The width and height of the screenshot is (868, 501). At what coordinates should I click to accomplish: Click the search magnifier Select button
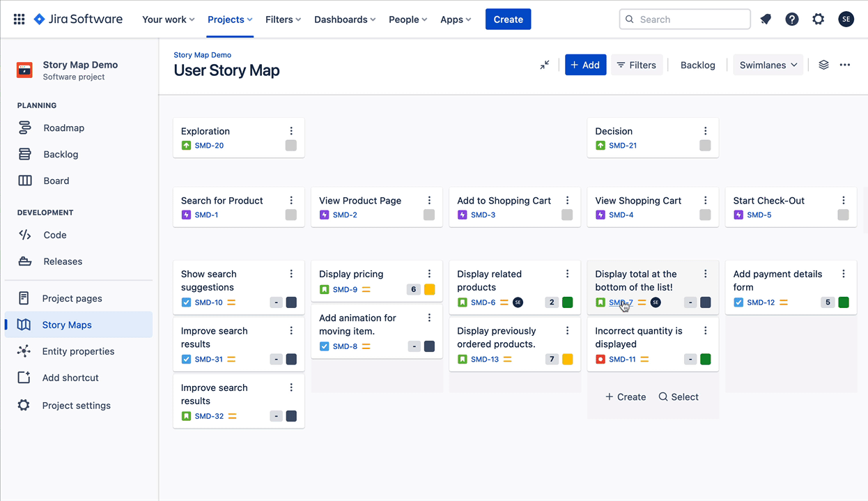pyautogui.click(x=679, y=397)
